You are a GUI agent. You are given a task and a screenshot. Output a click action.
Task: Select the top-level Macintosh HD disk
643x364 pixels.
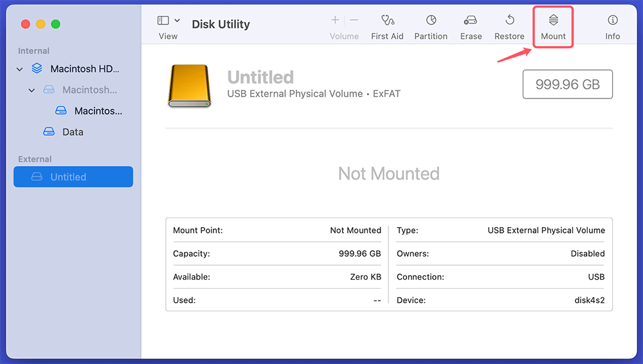[84, 69]
